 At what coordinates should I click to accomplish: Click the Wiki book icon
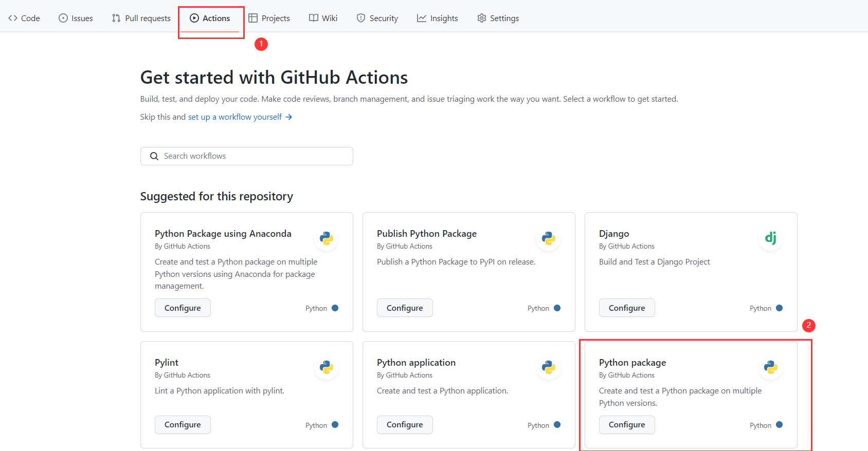coord(314,18)
